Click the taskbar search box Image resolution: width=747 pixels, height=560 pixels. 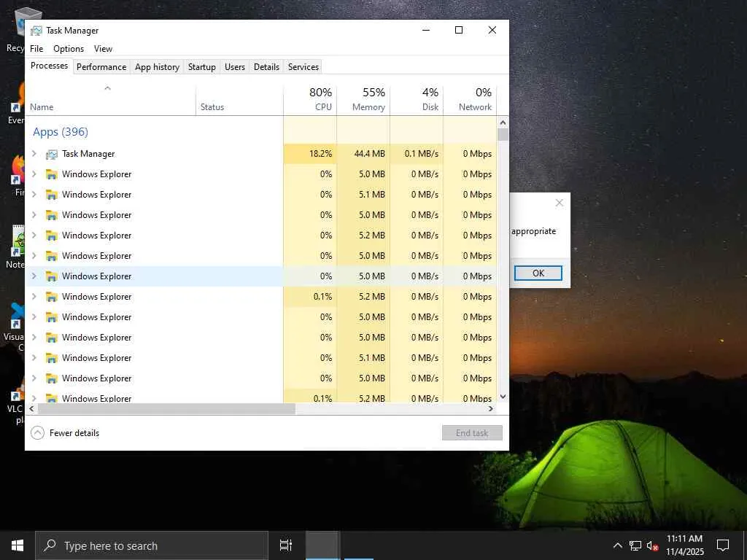coord(152,545)
